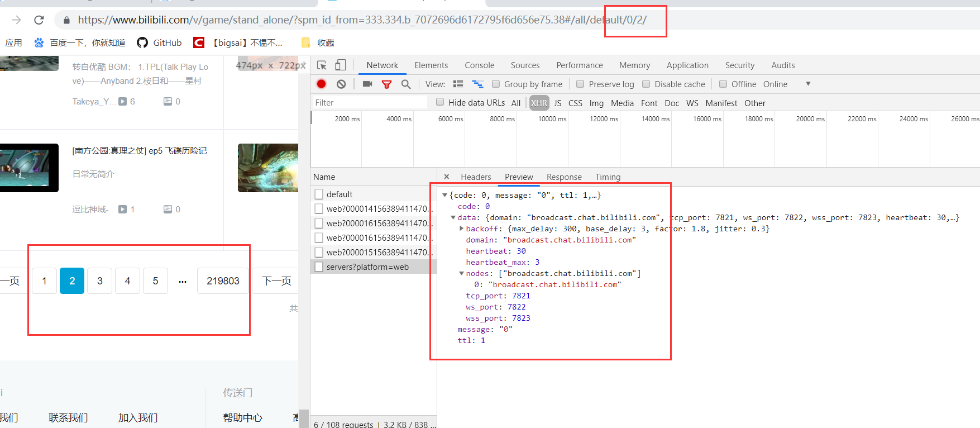Viewport: 980px width, 428px height.
Task: Close the request details pane
Action: pos(447,177)
